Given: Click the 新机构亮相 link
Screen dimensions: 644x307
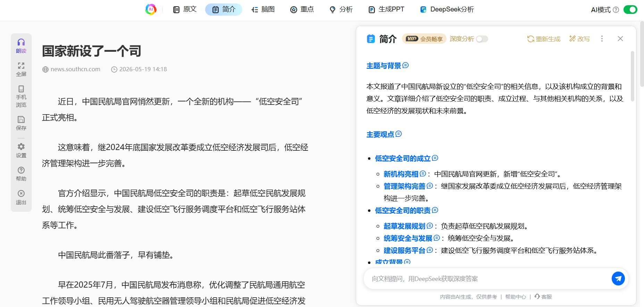Looking at the screenshot, I should coord(401,174).
